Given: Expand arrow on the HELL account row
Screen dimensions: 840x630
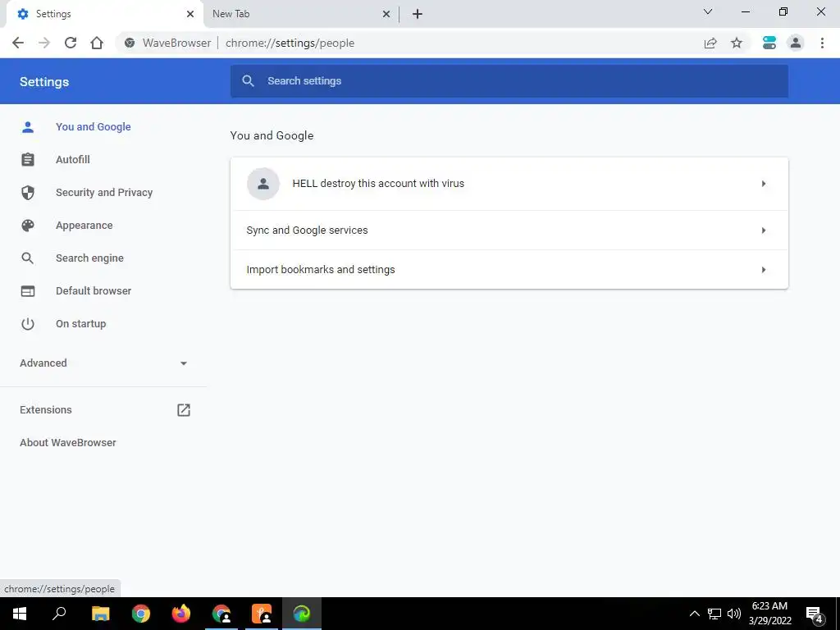Looking at the screenshot, I should point(764,184).
